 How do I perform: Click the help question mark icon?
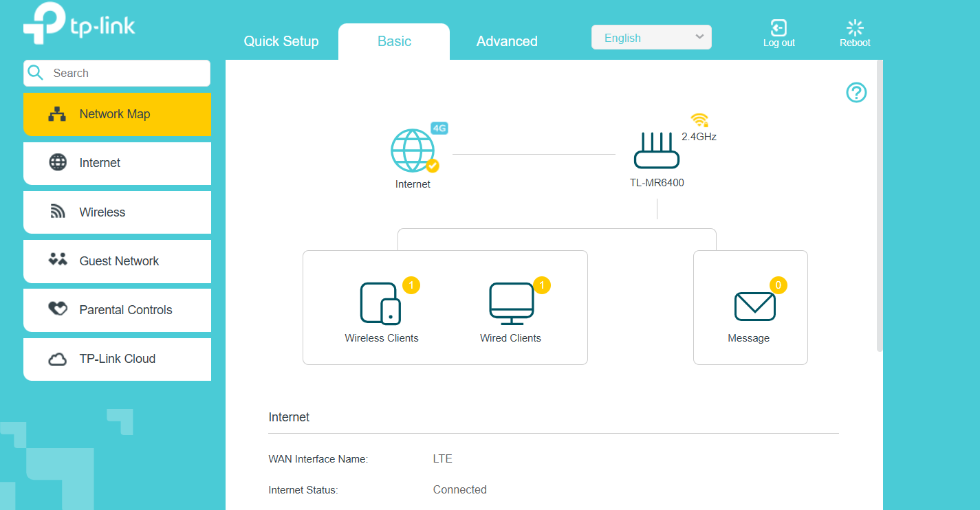coord(856,92)
